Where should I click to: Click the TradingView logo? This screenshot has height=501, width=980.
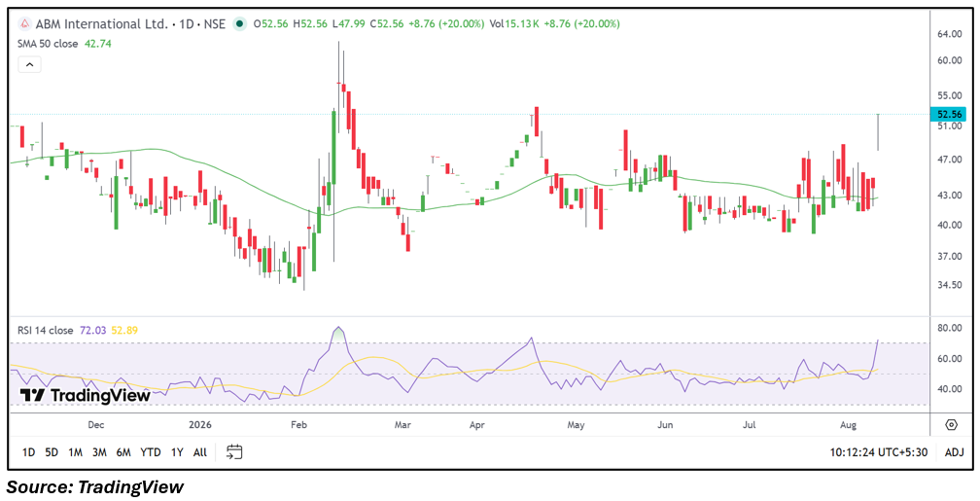[x=85, y=395]
